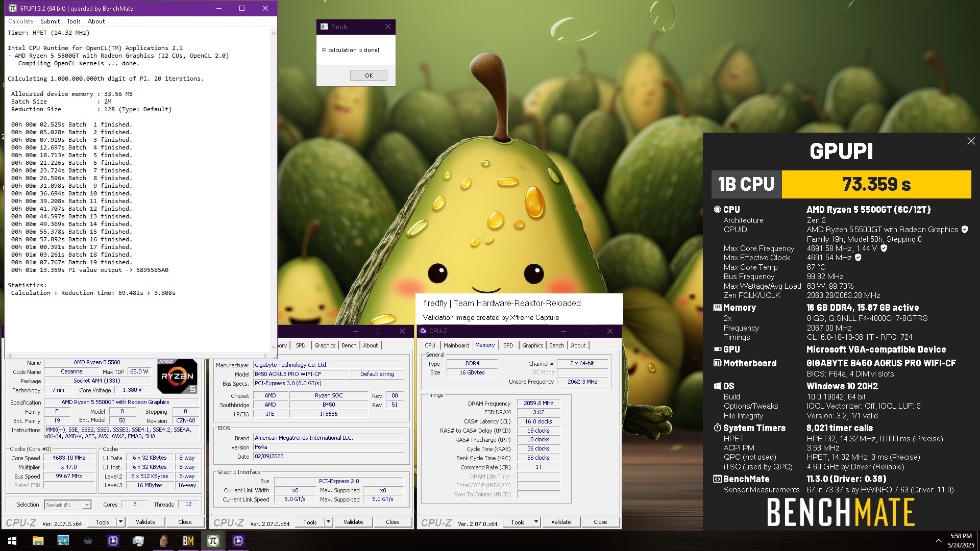
Task: Open Graphics tab in CPU-Z Memory window
Action: coord(532,345)
